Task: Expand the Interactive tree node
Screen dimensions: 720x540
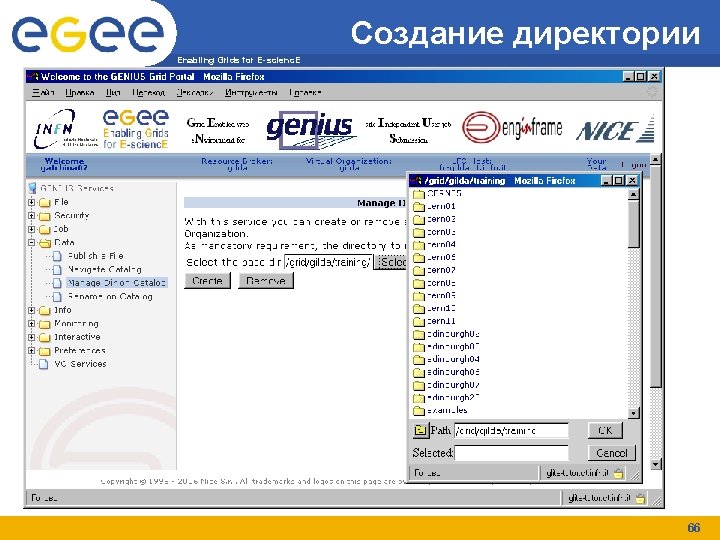Action: pos(31,338)
